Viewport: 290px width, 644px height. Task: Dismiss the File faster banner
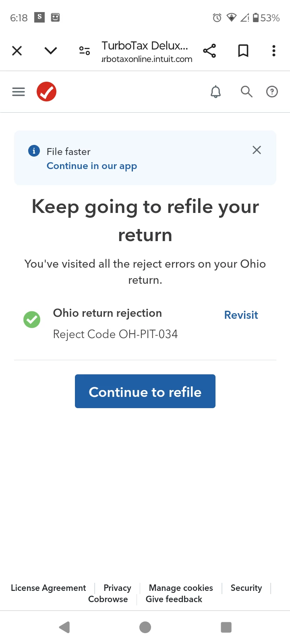pyautogui.click(x=257, y=150)
